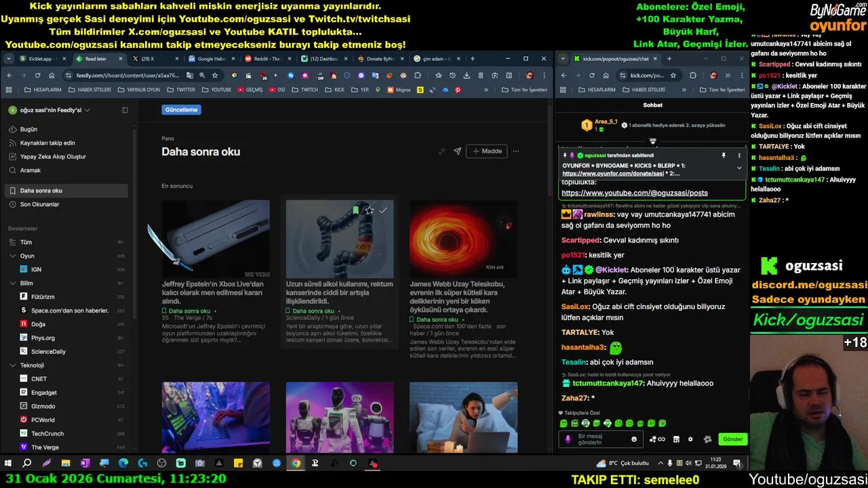Show more bookmarks chevron in Feedly window
The height and width of the screenshot is (488, 868).
click(486, 89)
